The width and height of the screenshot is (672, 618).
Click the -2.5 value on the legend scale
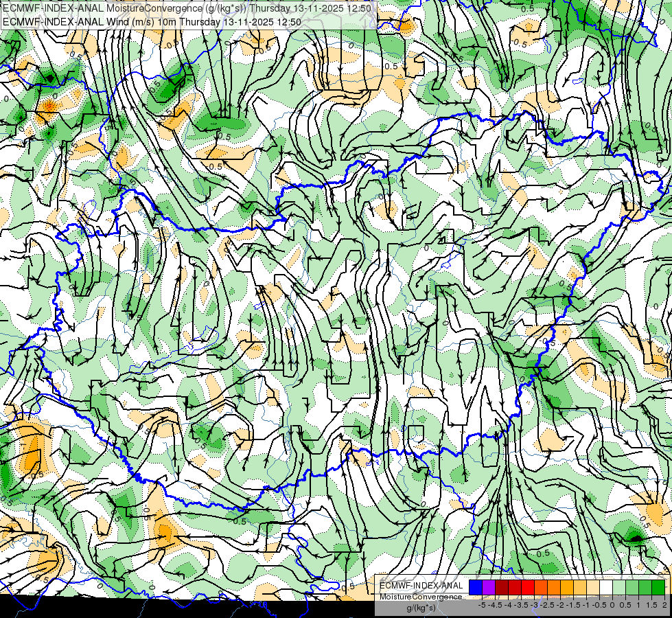pyautogui.click(x=548, y=605)
